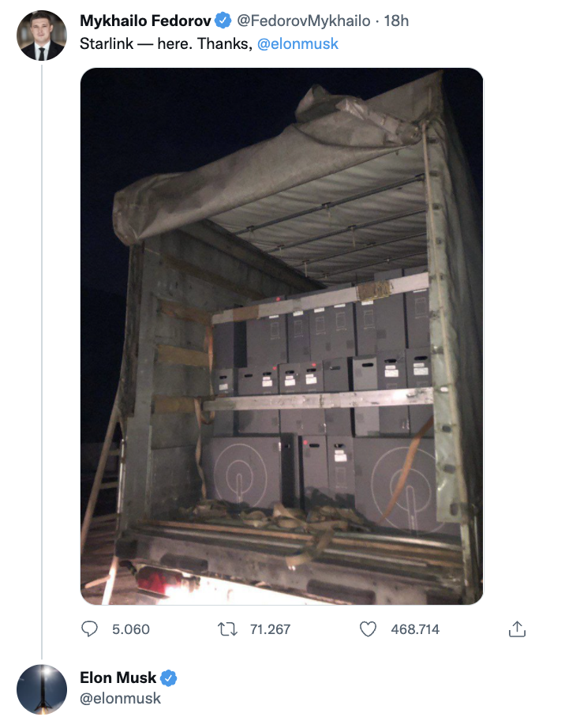The width and height of the screenshot is (565, 728).
Task: Open the 18h timestamp link
Action: pos(396,21)
